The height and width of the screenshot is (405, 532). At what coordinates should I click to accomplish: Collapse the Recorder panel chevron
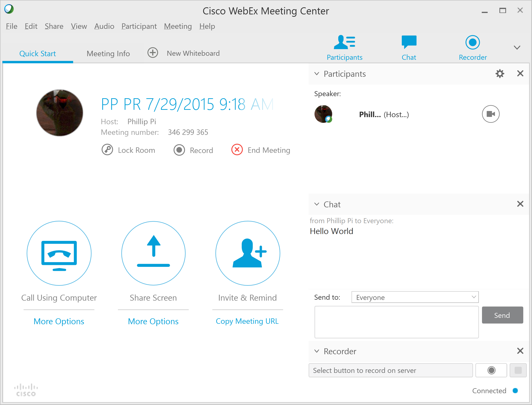coord(317,351)
